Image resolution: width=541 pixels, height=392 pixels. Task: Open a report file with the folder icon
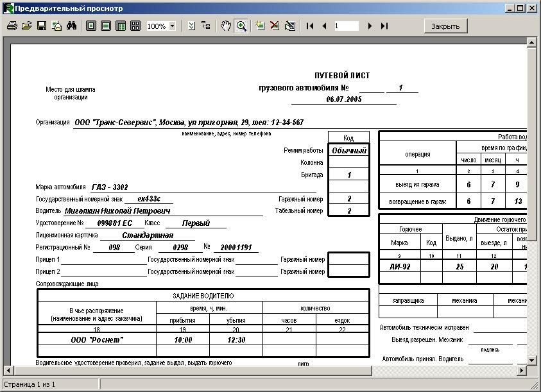coord(26,26)
